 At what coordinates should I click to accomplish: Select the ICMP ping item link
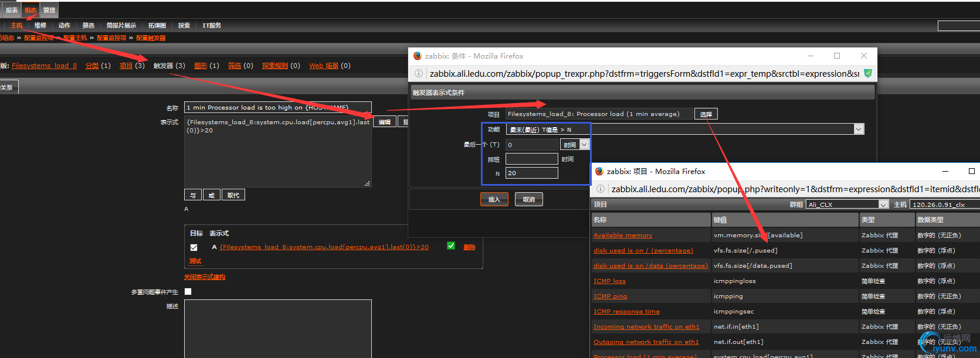coord(610,296)
